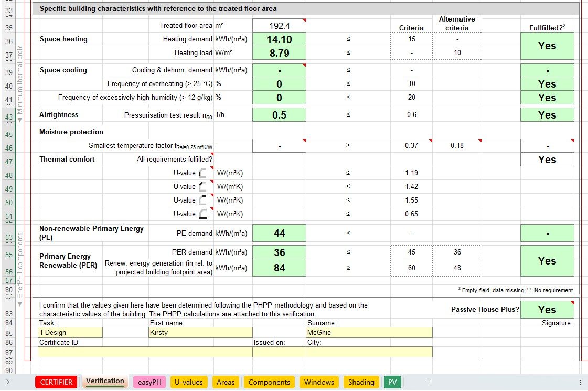This screenshot has width=588, height=391.
Task: Click the U-value component icon in the 1.42 row
Action: [x=202, y=186]
